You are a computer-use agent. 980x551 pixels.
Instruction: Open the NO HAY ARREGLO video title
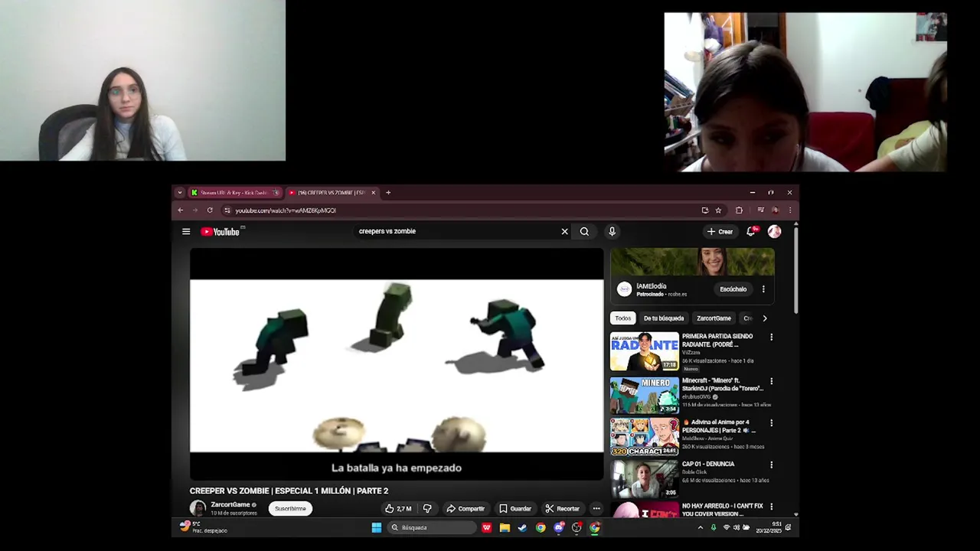pyautogui.click(x=723, y=510)
